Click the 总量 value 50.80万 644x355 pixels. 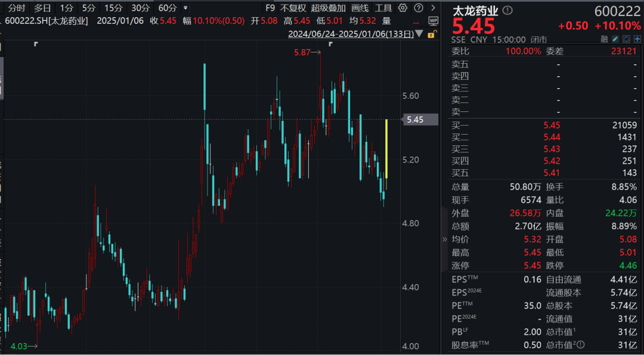525,187
